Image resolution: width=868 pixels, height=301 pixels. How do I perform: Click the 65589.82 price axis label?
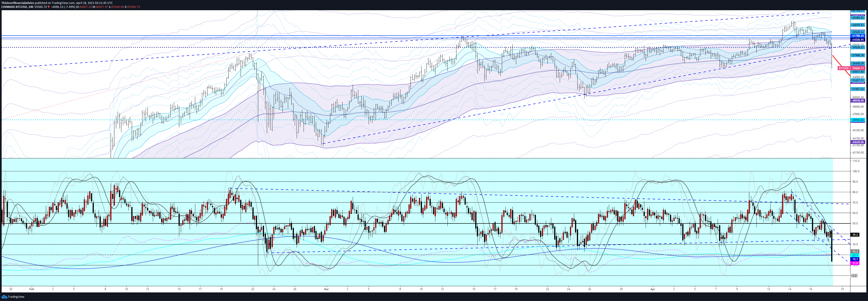(x=858, y=18)
